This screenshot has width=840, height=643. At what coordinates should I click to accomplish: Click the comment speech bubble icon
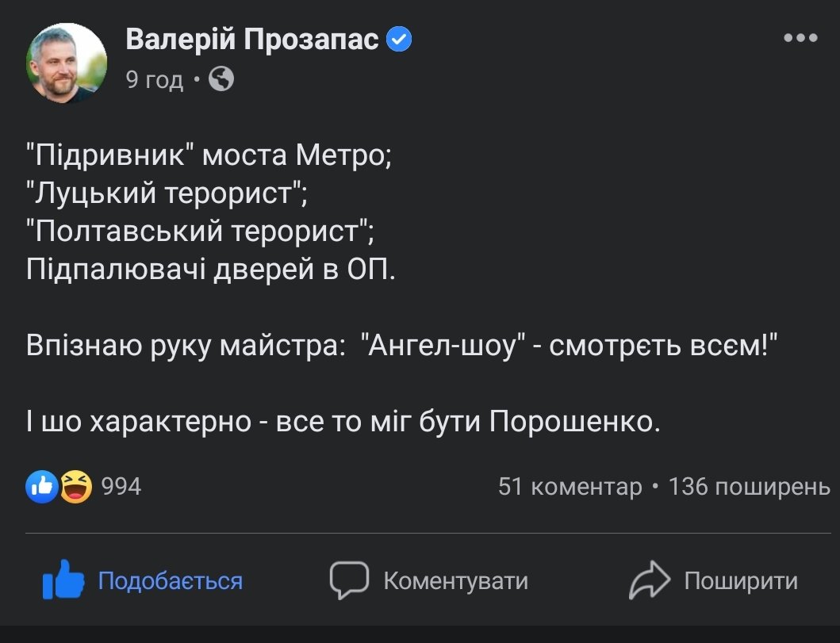pos(349,580)
